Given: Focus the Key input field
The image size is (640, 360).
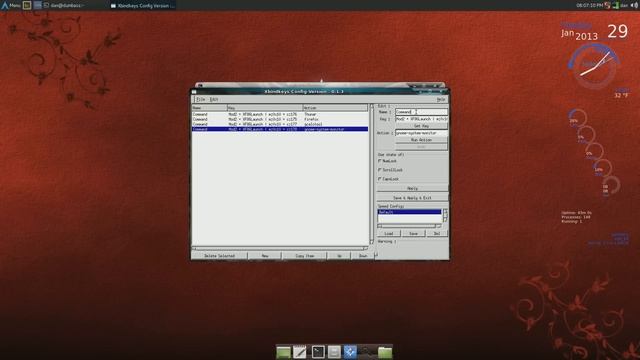Looking at the screenshot, I should tap(421, 119).
